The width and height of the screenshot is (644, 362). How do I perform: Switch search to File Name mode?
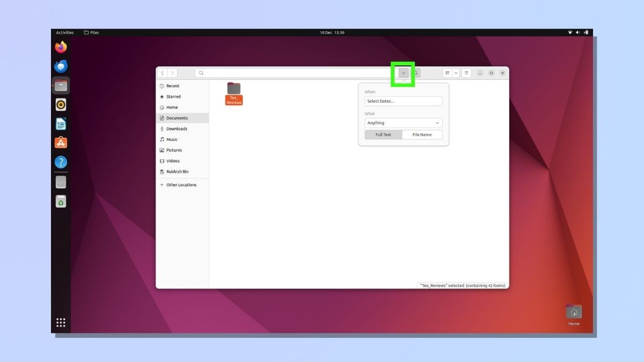(x=422, y=135)
